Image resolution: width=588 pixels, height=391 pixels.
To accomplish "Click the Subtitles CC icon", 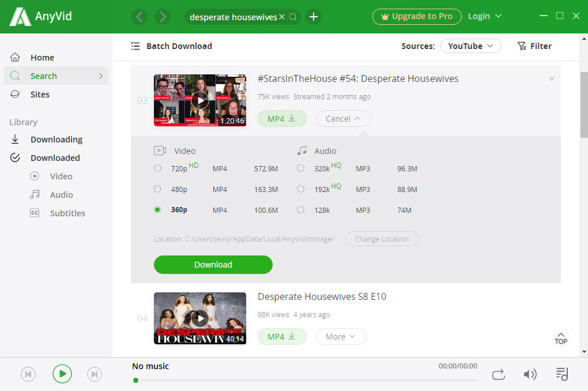I will pyautogui.click(x=35, y=213).
